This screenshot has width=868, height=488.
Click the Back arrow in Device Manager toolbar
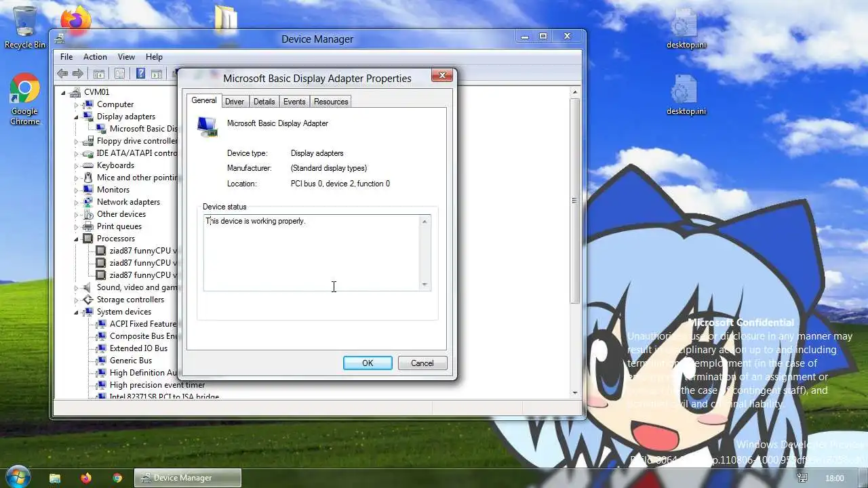pyautogui.click(x=62, y=74)
